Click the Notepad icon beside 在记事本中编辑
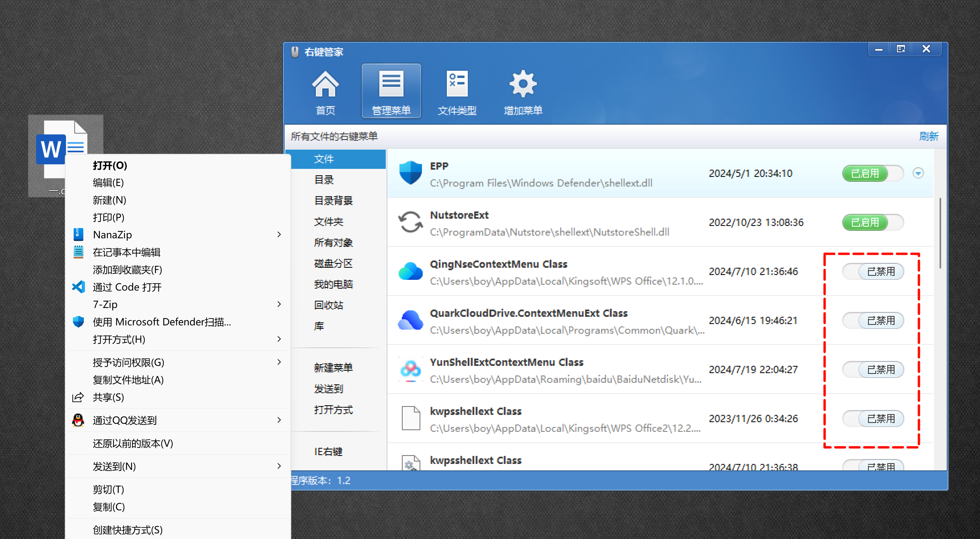Screen dimensions: 980x539 78,252
